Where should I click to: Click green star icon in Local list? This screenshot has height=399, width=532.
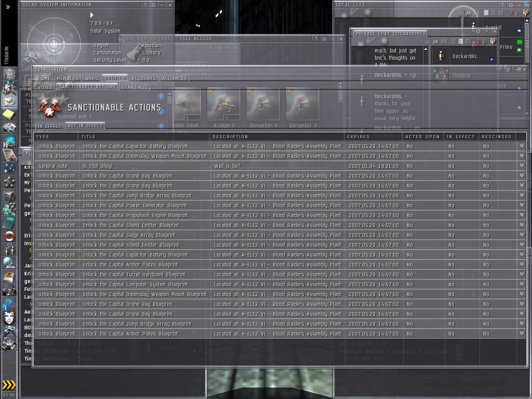(x=519, y=50)
